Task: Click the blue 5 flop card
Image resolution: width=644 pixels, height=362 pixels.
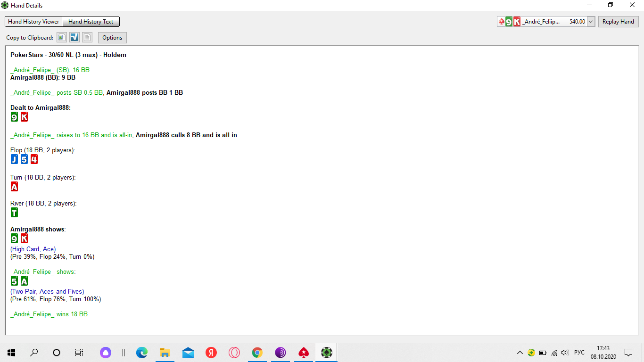Action: coord(24,159)
